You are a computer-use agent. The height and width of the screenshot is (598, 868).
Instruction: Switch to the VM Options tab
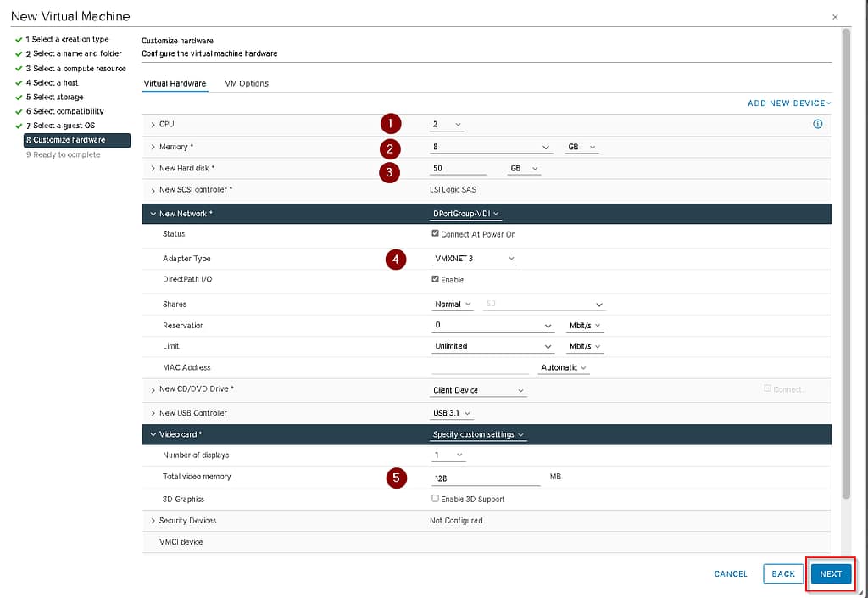pyautogui.click(x=247, y=83)
